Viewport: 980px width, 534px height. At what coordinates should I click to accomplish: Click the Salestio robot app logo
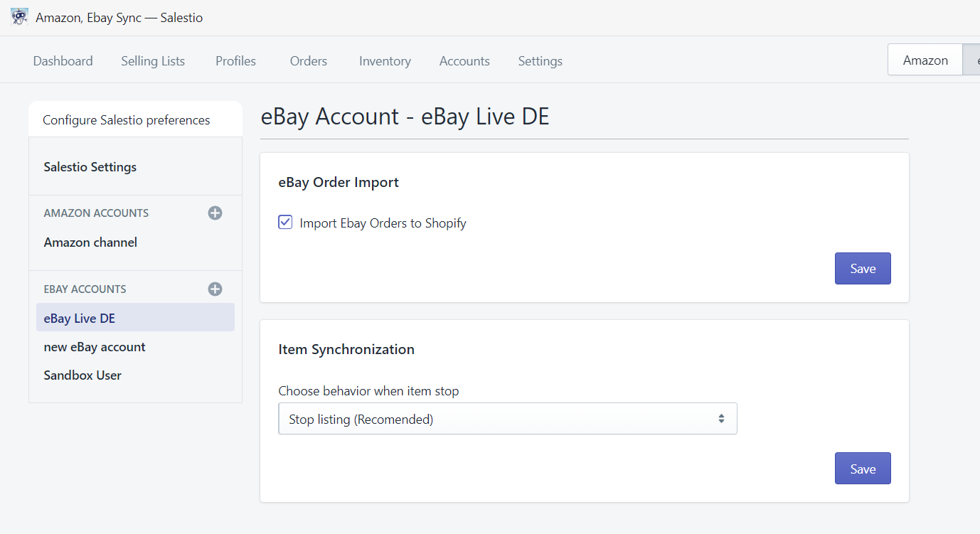click(20, 17)
